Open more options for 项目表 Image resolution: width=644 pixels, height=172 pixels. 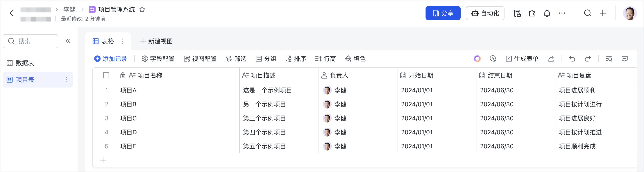coord(66,79)
